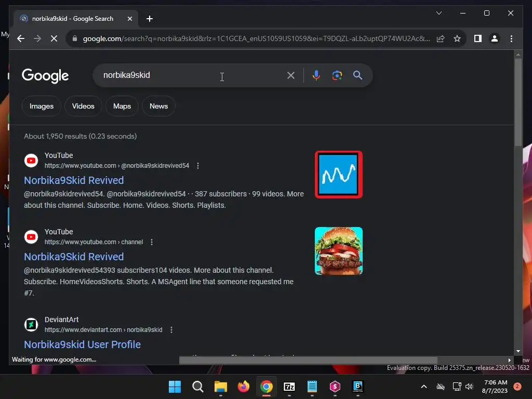Share this page from the address bar
Viewport: 532px width, 399px height.
coord(441,38)
